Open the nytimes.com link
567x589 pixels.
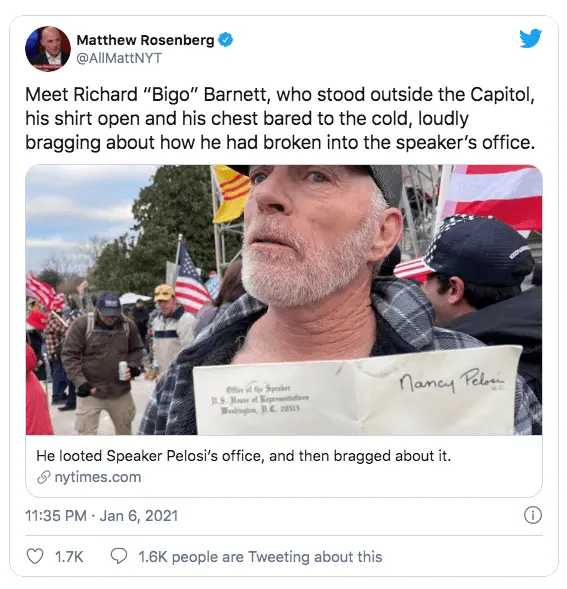click(x=98, y=477)
